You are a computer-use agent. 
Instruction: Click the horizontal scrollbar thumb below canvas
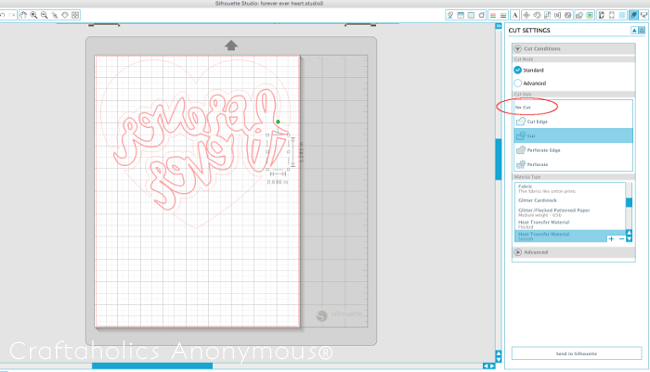152,366
